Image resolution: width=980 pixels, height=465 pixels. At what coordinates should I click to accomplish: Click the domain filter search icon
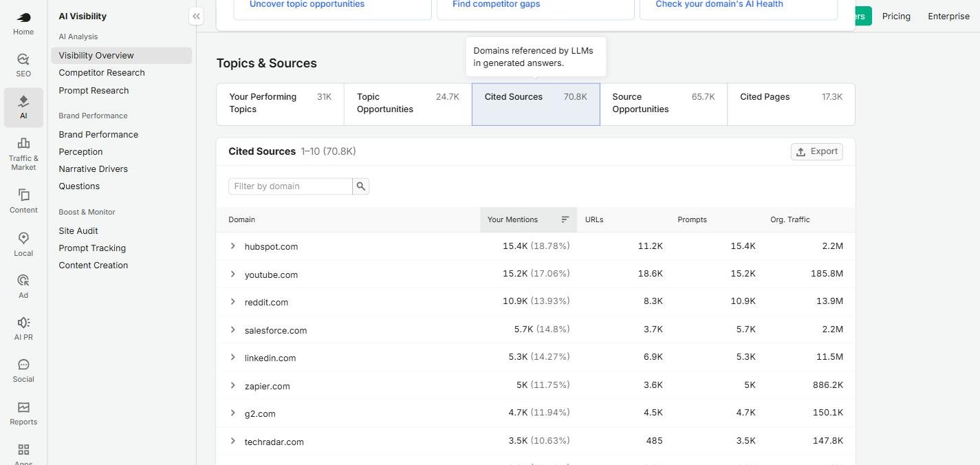tap(361, 186)
